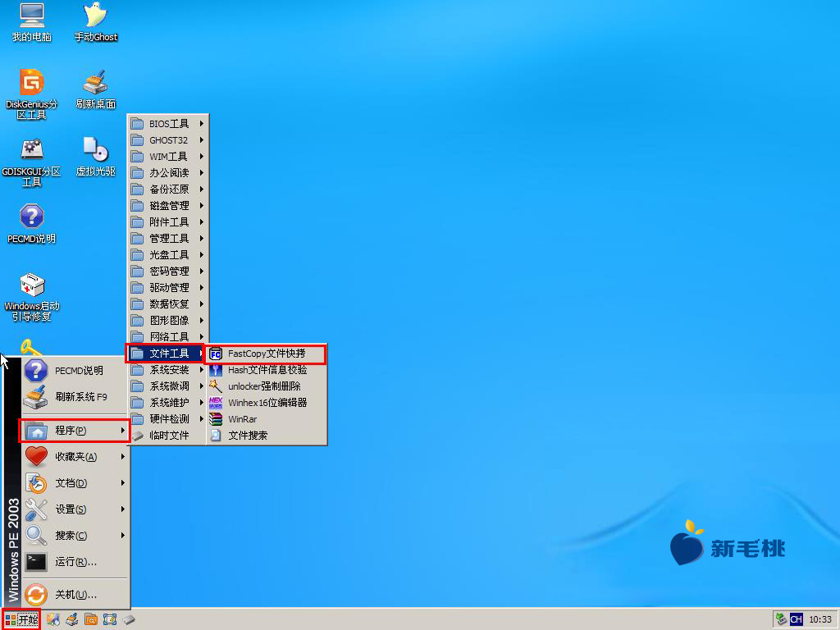Open the 密码管理 folder menu
This screenshot has height=630, width=840.
pos(167,272)
